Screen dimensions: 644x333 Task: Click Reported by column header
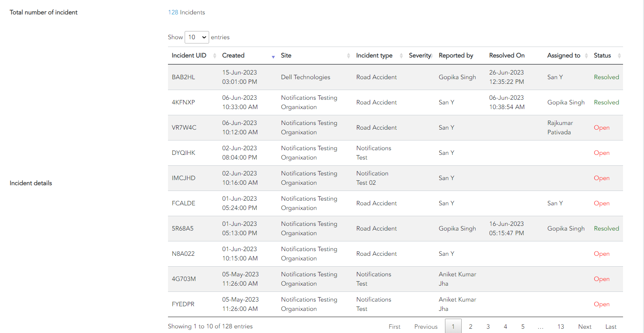[456, 55]
